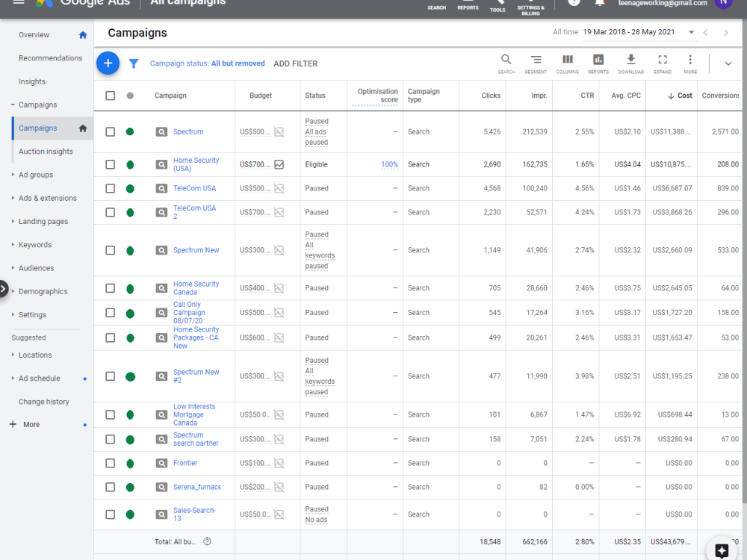Image resolution: width=747 pixels, height=560 pixels.
Task: Expand Demographics in sidebar
Action: (13, 291)
